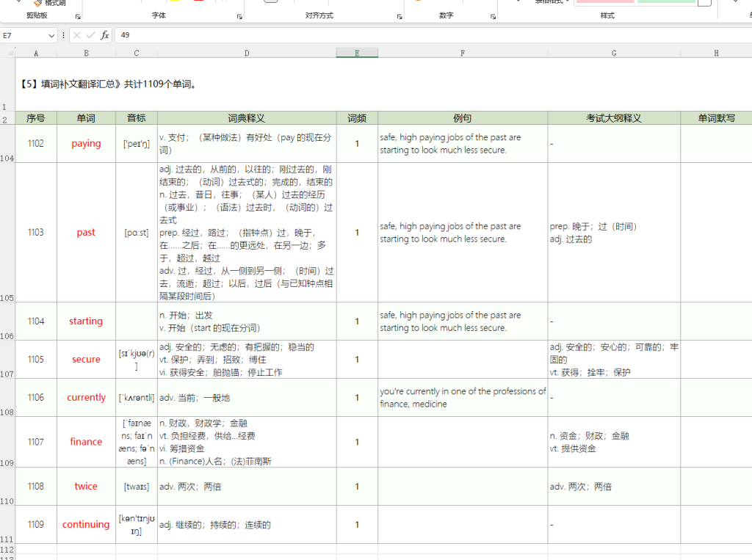
Task: Open Insert Function via the fx icon
Action: coord(105,35)
